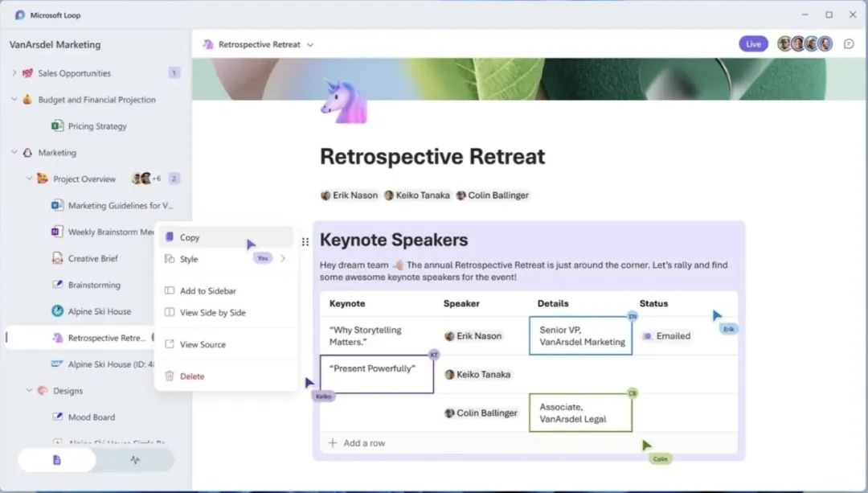Click the unicorn page icon
Screen dimensions: 868x493
pos(343,101)
